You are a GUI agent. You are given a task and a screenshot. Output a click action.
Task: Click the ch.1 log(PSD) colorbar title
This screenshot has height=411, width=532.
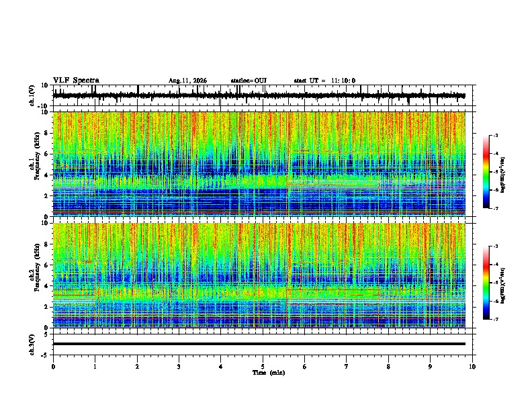502,175
